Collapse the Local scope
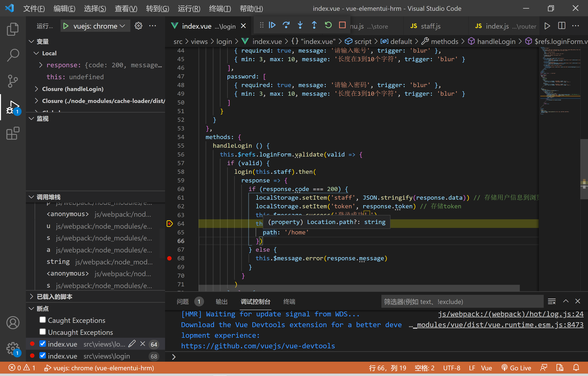This screenshot has width=588, height=376. pos(36,53)
